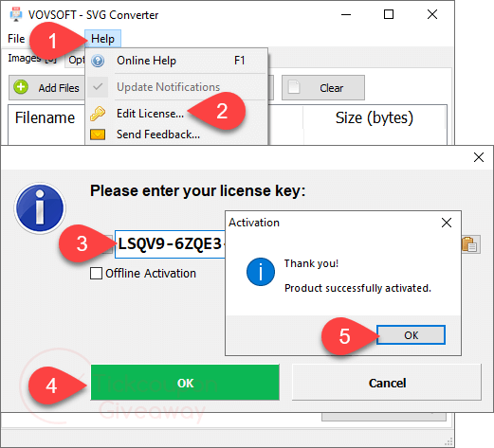The image size is (494, 448).
Task: Select Send Feedback... menu entry
Action: (176, 134)
